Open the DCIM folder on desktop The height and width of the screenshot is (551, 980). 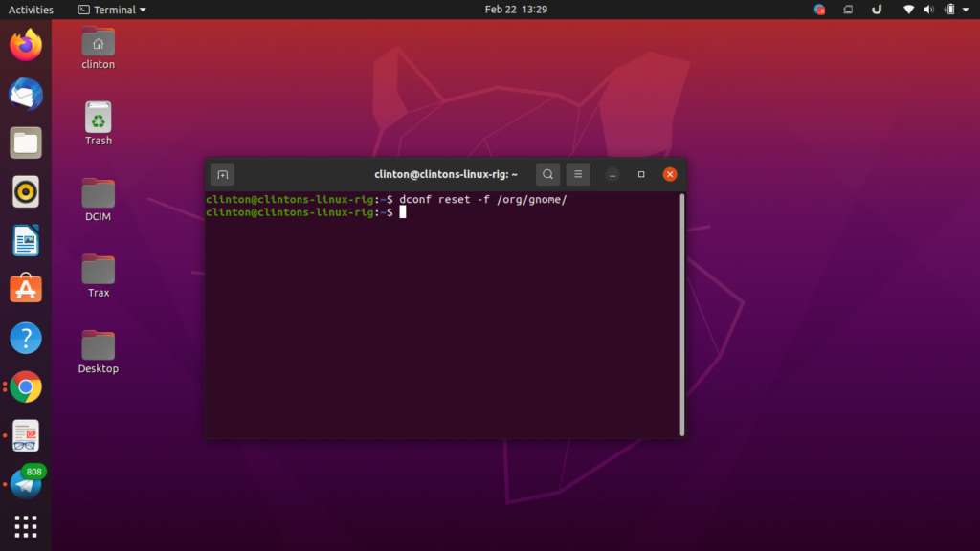(99, 200)
